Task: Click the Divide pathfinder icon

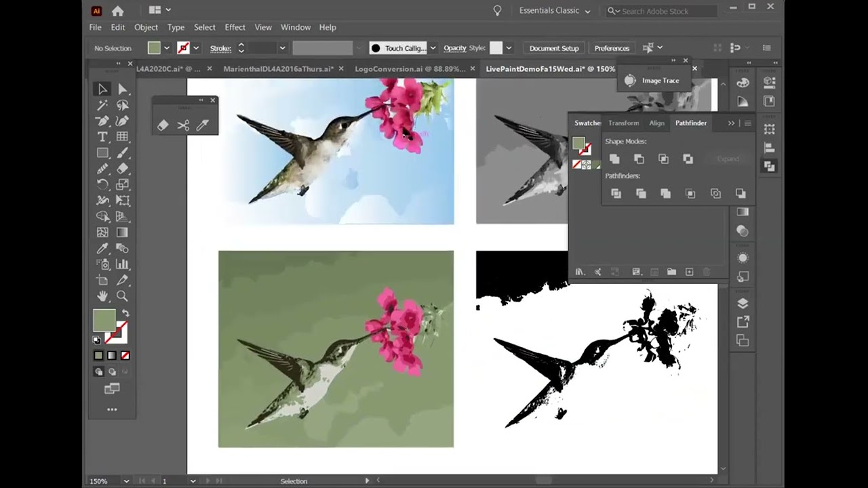Action: tap(616, 194)
